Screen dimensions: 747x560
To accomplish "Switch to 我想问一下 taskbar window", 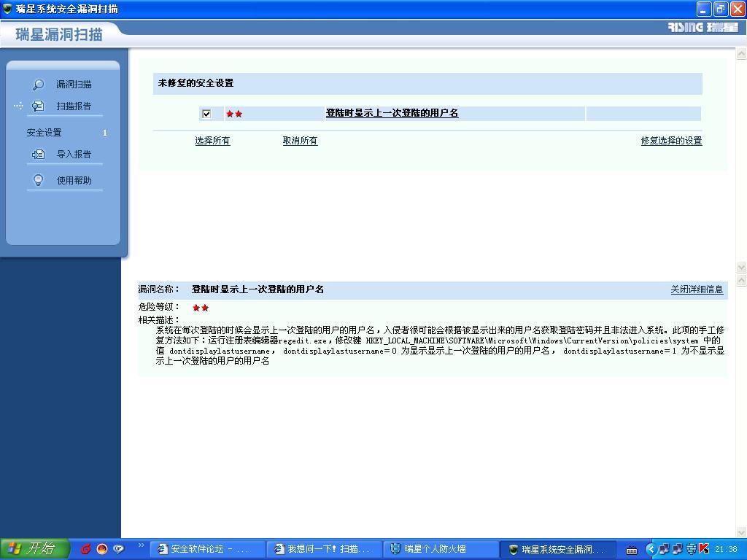I will click(325, 549).
